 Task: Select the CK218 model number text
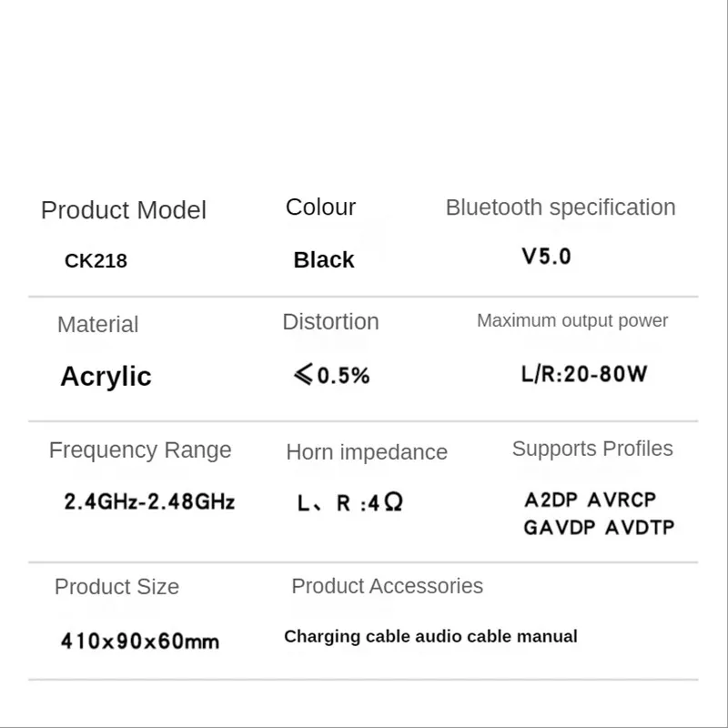(96, 261)
